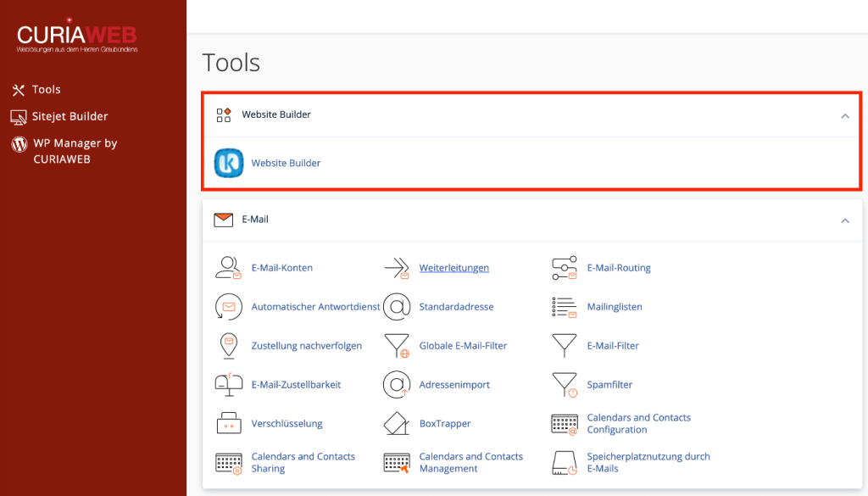Open the E-Mail-Filter link

[x=613, y=345]
